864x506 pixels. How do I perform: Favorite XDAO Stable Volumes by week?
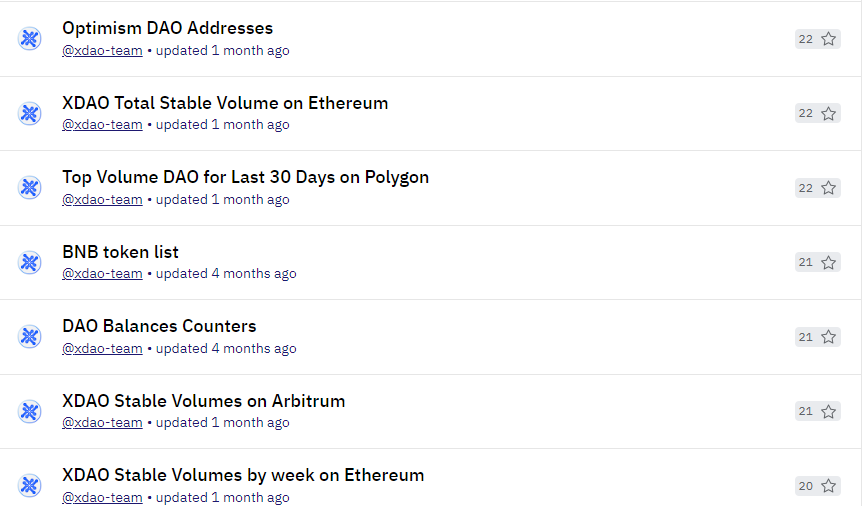click(828, 486)
